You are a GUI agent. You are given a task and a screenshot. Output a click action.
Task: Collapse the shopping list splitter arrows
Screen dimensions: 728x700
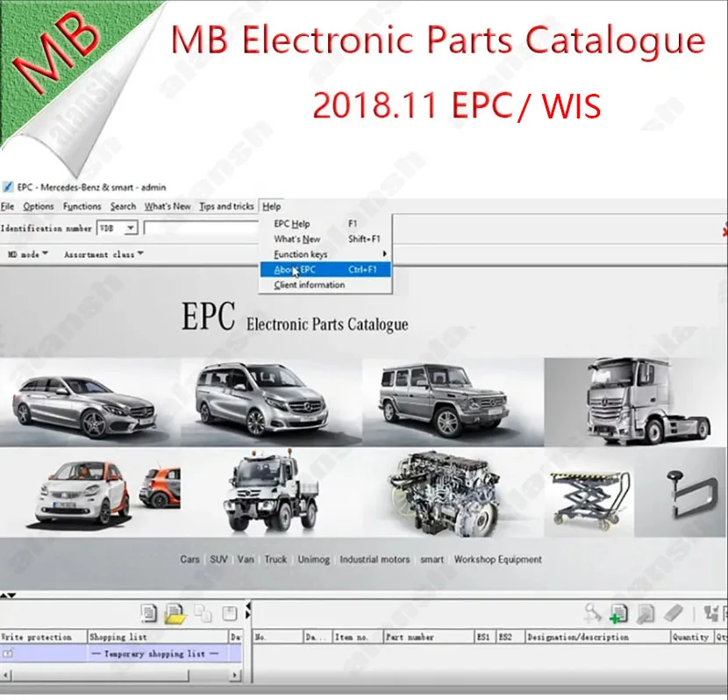(248, 610)
